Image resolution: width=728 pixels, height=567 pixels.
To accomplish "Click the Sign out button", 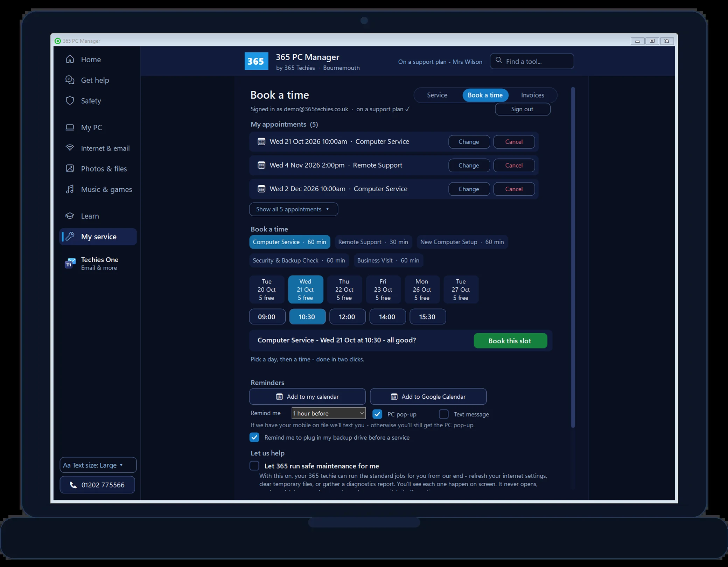I will click(522, 109).
